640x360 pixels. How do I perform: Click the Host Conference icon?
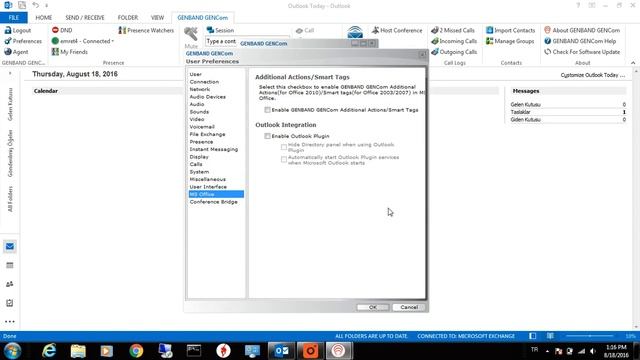tap(376, 30)
